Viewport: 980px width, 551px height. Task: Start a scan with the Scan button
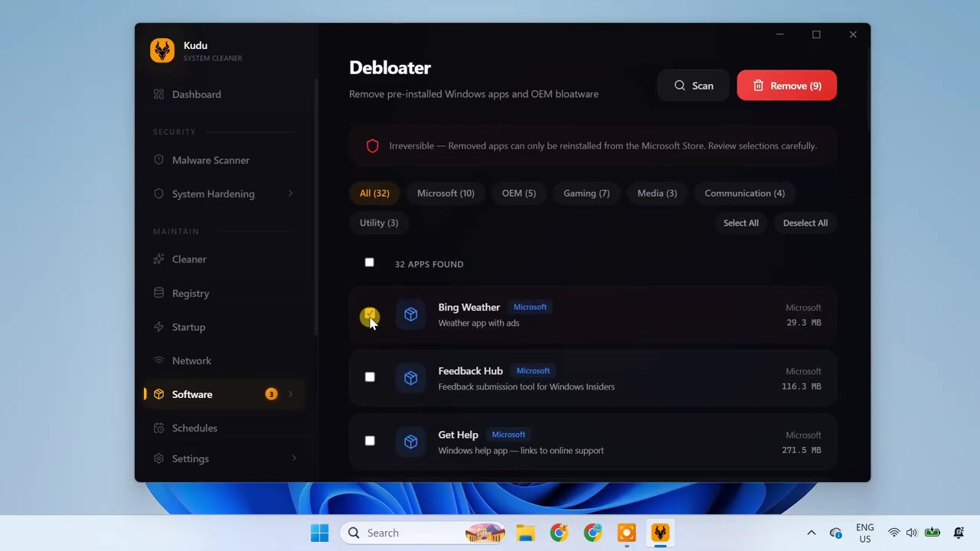click(694, 86)
